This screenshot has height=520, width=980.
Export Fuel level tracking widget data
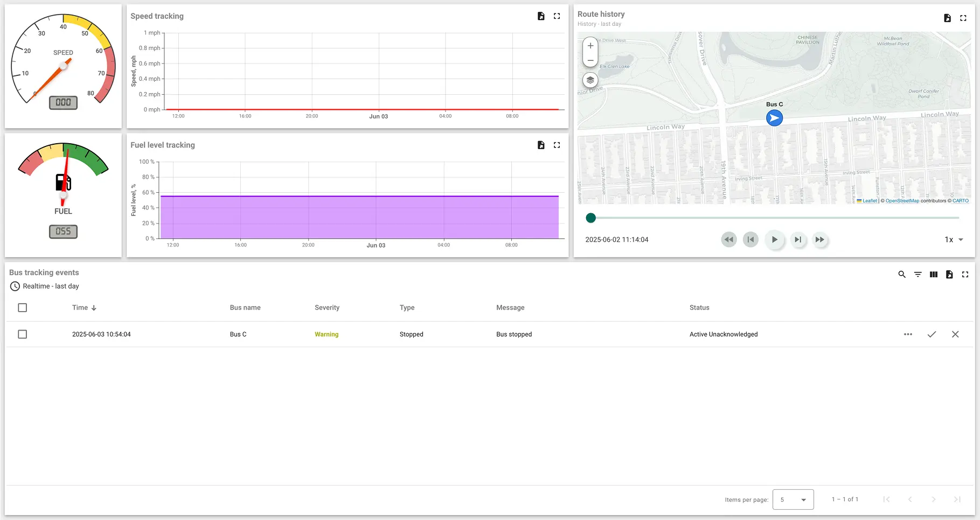click(x=541, y=145)
